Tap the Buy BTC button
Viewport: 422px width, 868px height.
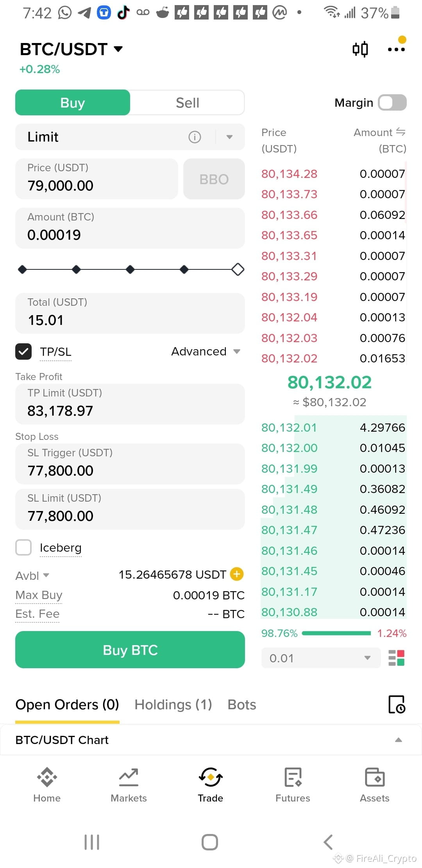(130, 650)
